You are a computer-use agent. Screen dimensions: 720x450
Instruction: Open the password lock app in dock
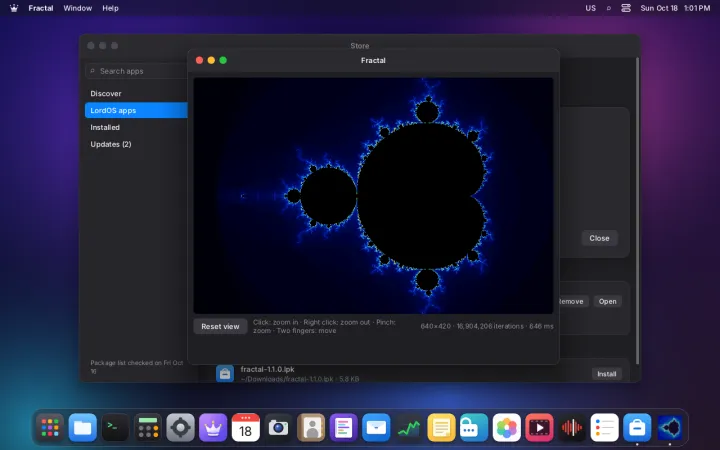pos(474,428)
